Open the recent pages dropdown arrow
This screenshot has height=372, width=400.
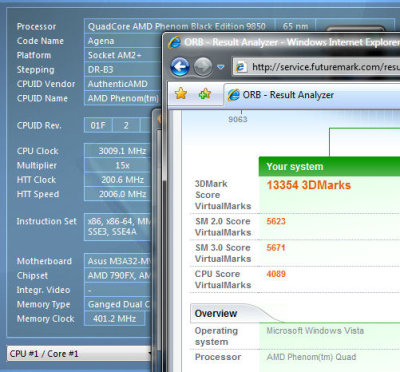pos(220,67)
